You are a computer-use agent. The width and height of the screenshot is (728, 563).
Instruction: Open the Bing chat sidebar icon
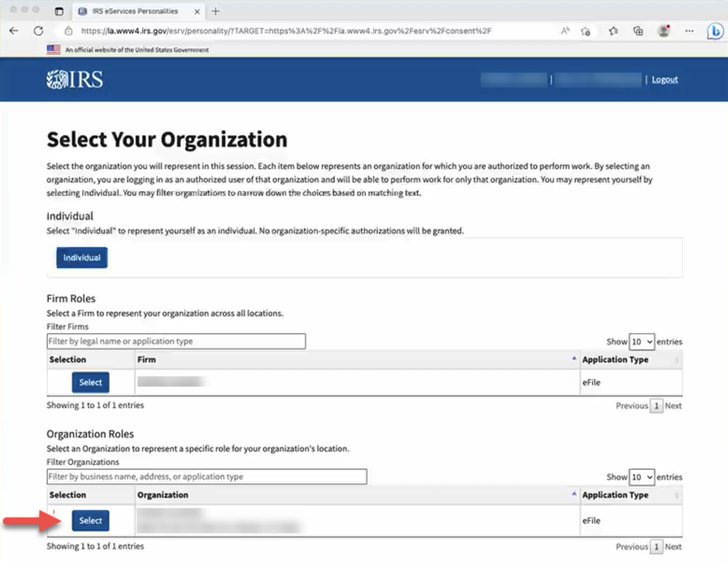[x=715, y=31]
